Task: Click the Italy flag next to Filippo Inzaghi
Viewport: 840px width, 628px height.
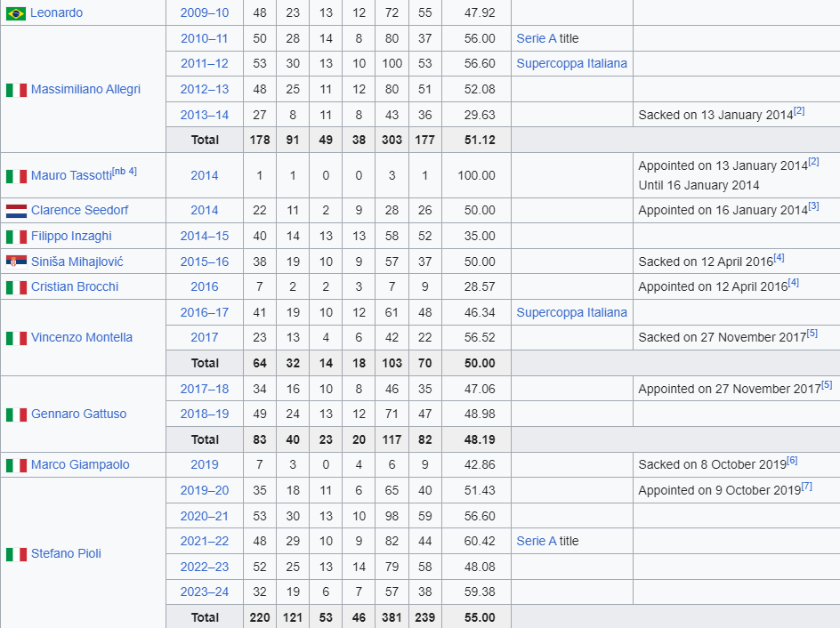Action: tap(16, 237)
